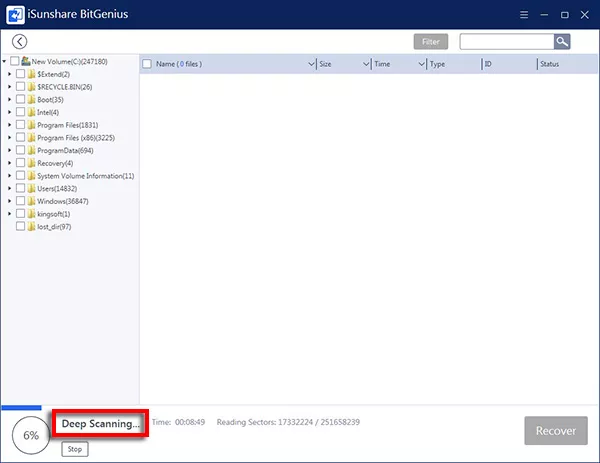Check the lost_dir(97) checkbox
600x463 pixels.
21,227
